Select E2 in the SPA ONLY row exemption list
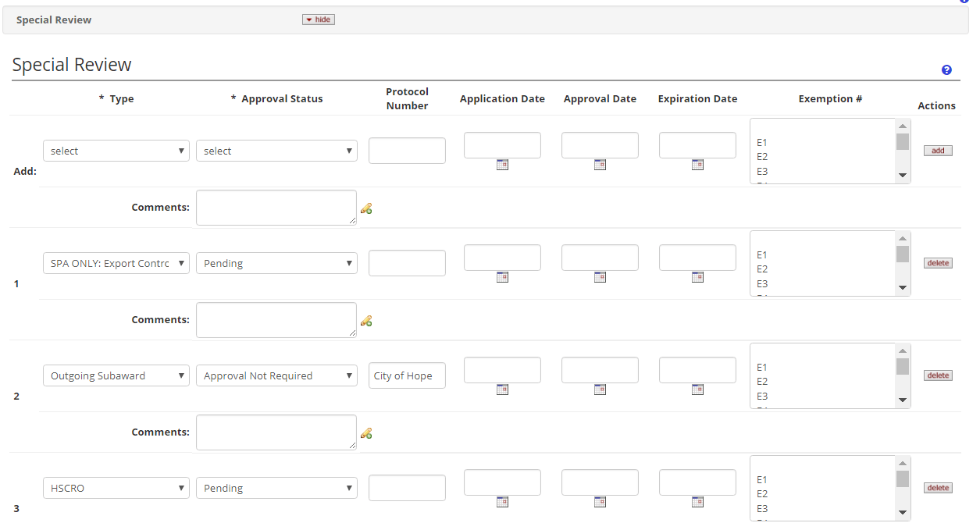The width and height of the screenshot is (980, 523). pyautogui.click(x=762, y=269)
